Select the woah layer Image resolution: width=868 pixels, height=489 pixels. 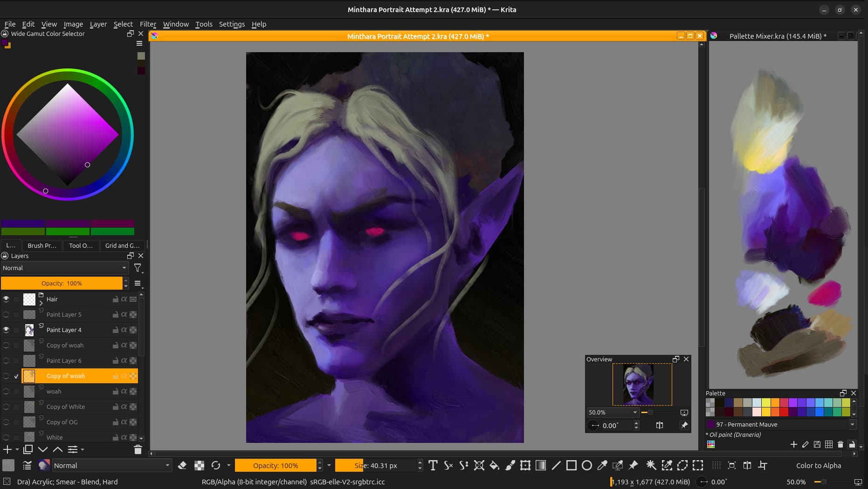pos(54,391)
